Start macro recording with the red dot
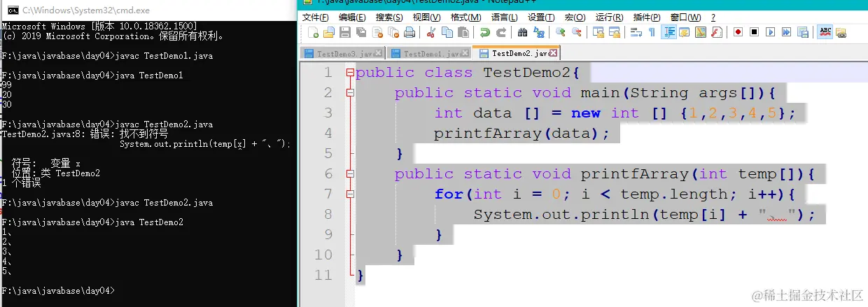This screenshot has width=868, height=307. pyautogui.click(x=738, y=32)
